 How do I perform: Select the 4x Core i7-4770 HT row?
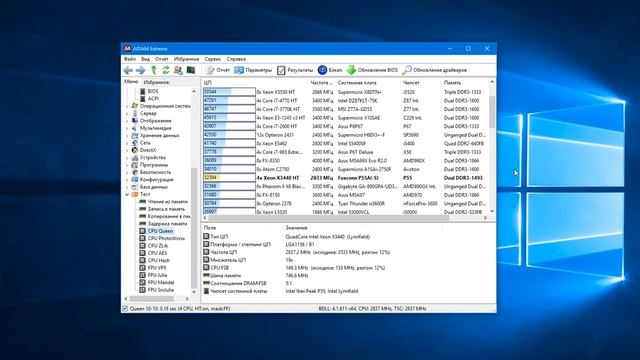[x=345, y=101]
